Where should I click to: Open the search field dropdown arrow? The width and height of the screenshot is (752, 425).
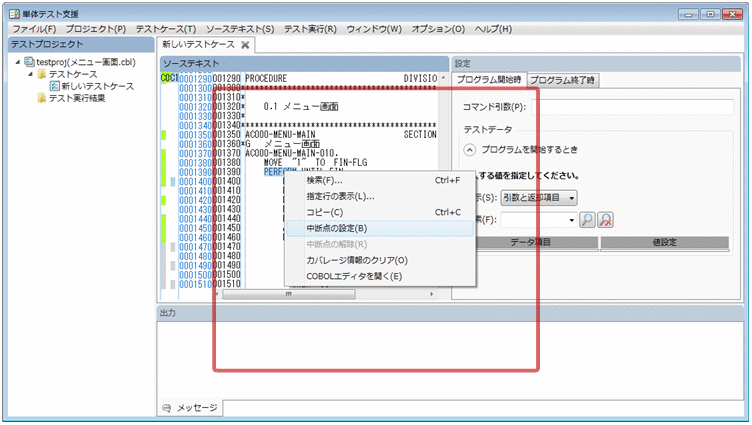click(572, 220)
